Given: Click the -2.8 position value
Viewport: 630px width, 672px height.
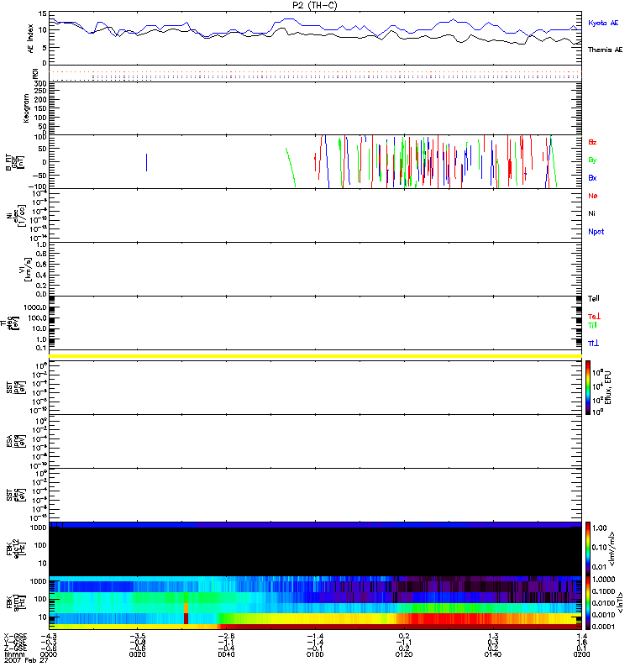Looking at the screenshot, I should click(226, 636).
